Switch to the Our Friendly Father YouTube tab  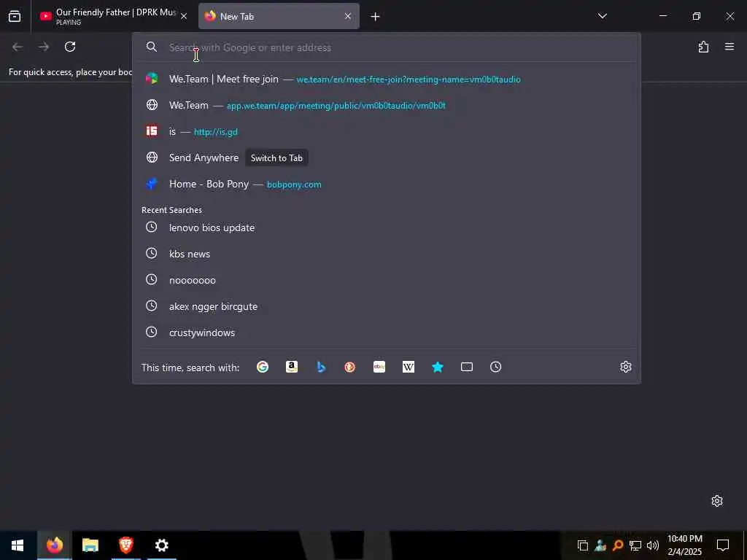pos(108,16)
